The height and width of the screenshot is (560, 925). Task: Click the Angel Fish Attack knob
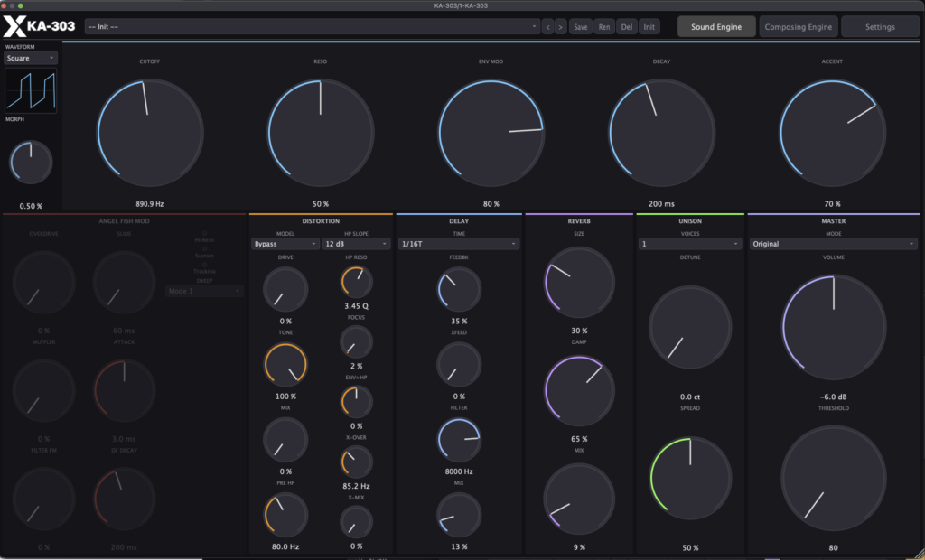pyautogui.click(x=124, y=390)
